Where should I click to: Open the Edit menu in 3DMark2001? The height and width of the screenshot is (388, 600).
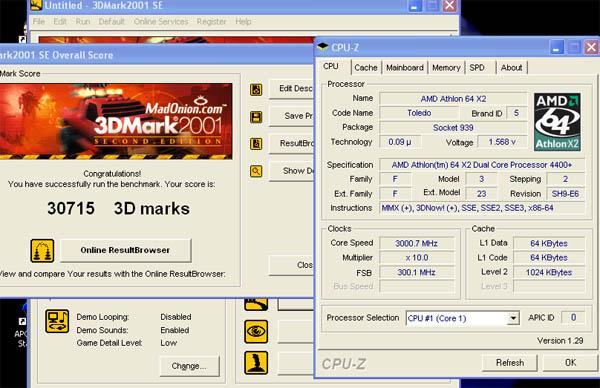[x=60, y=21]
